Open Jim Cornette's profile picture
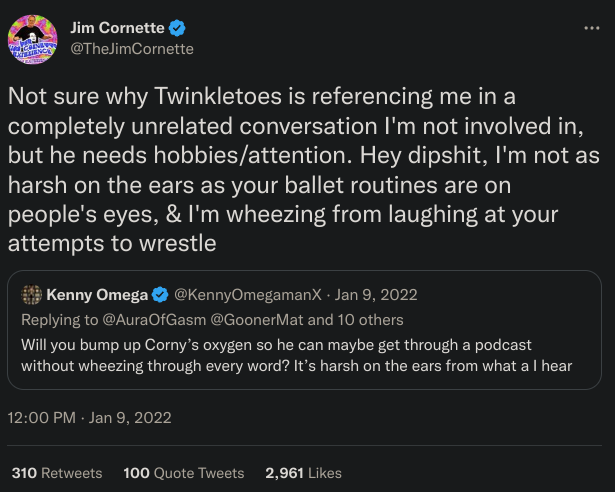615x492 pixels. click(x=35, y=38)
